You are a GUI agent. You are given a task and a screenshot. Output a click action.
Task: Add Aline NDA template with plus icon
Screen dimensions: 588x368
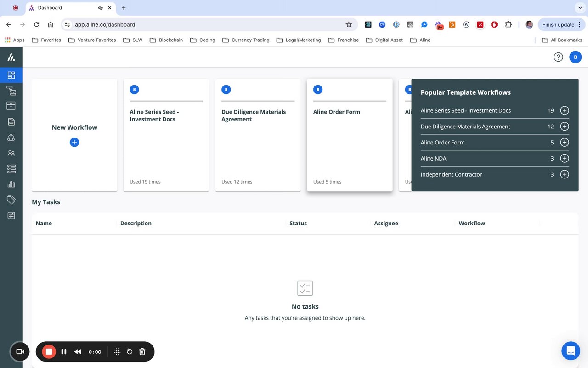[565, 158]
